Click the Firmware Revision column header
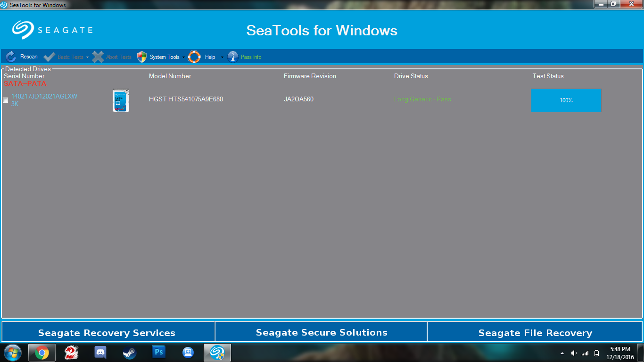 [310, 76]
